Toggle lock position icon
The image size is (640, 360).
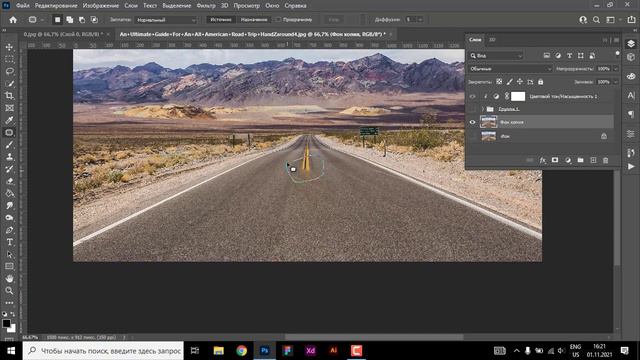tap(520, 82)
